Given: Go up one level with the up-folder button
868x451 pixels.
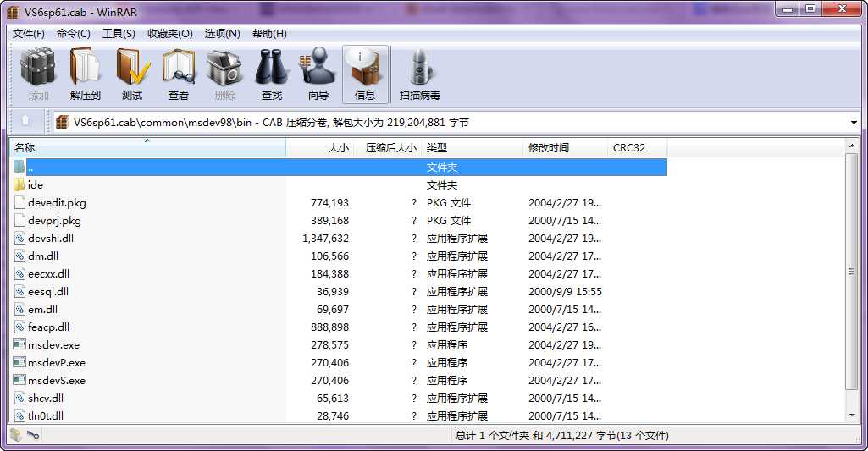Looking at the screenshot, I should pos(25,121).
